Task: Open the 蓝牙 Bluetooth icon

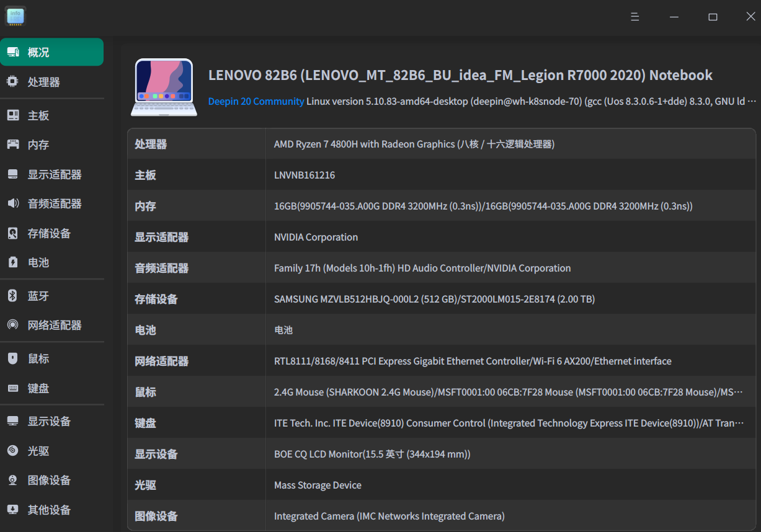Action: click(12, 296)
